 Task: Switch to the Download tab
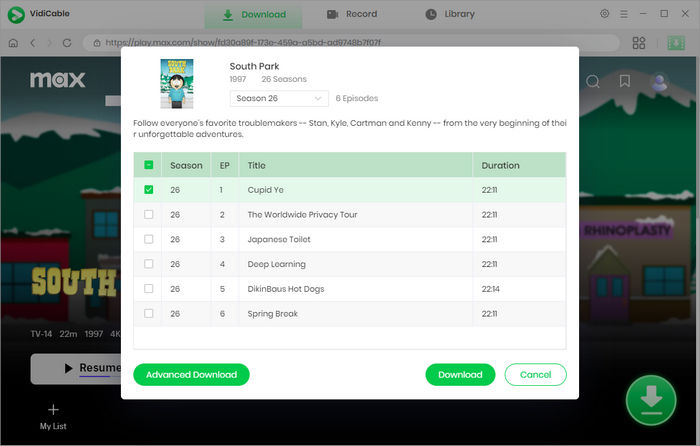(x=254, y=15)
